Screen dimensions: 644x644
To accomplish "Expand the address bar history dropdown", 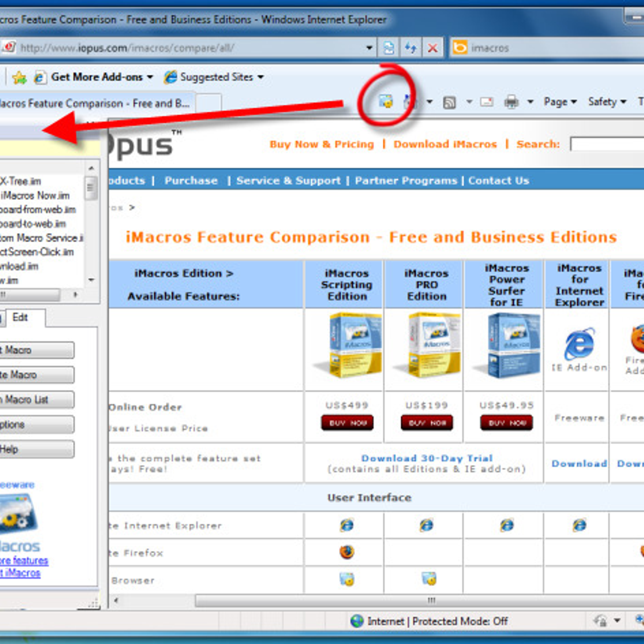I will click(x=369, y=48).
